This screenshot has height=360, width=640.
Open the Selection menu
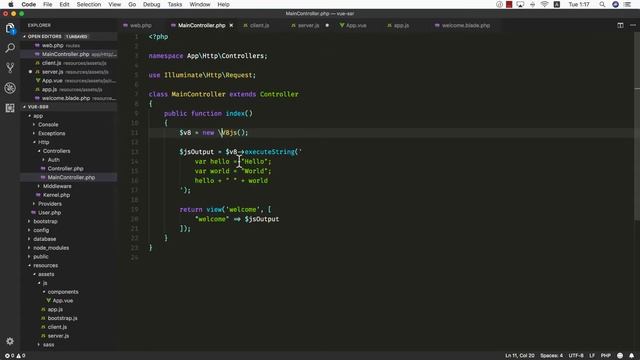(89, 4)
